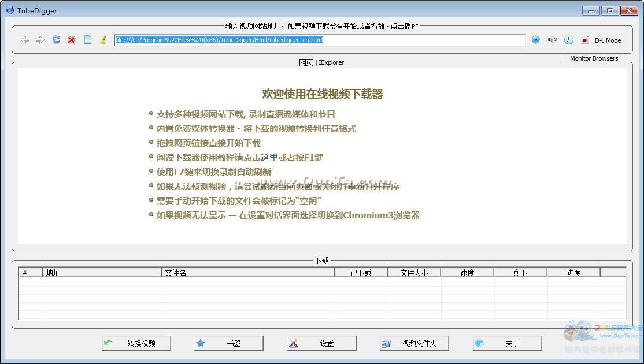Click the address URL input field
The width and height of the screenshot is (644, 364).
(319, 40)
